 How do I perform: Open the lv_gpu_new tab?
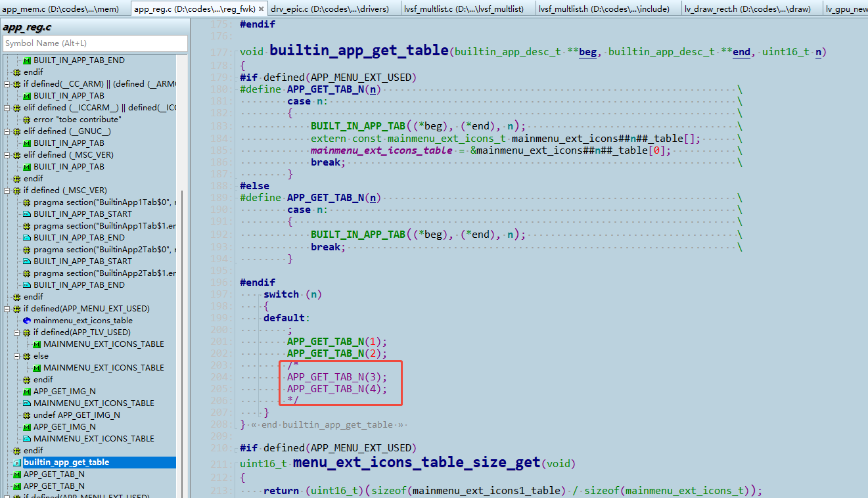coord(845,9)
